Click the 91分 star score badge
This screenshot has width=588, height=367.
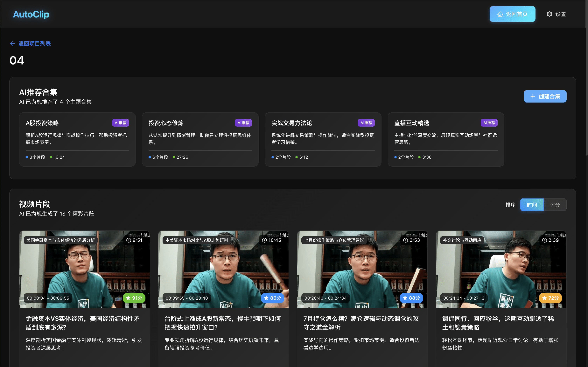click(x=134, y=298)
